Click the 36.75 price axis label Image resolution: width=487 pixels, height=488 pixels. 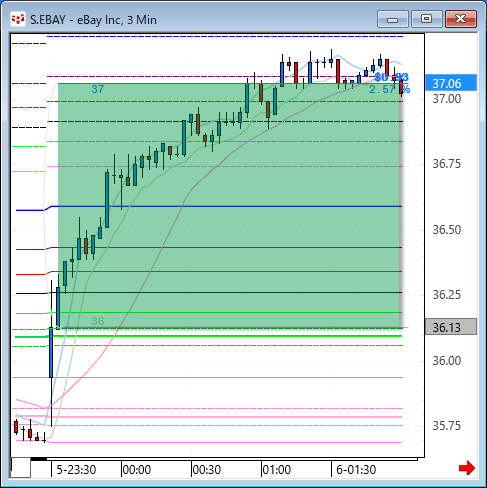point(447,164)
